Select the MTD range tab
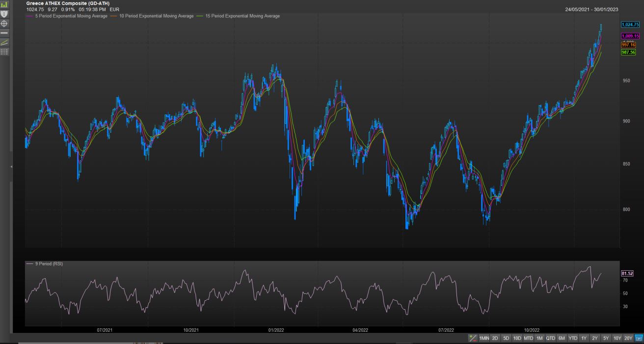 click(528, 338)
